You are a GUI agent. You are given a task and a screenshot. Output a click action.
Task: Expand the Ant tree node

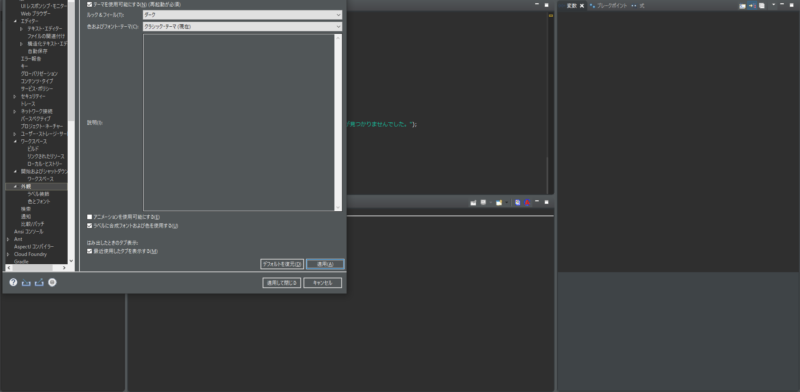pos(8,239)
